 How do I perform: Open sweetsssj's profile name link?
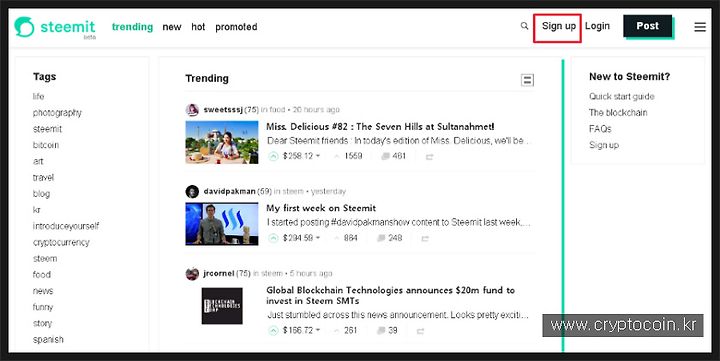223,110
